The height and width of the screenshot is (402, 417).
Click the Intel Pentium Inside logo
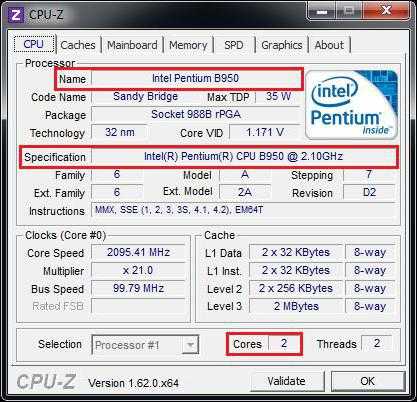coord(352,105)
